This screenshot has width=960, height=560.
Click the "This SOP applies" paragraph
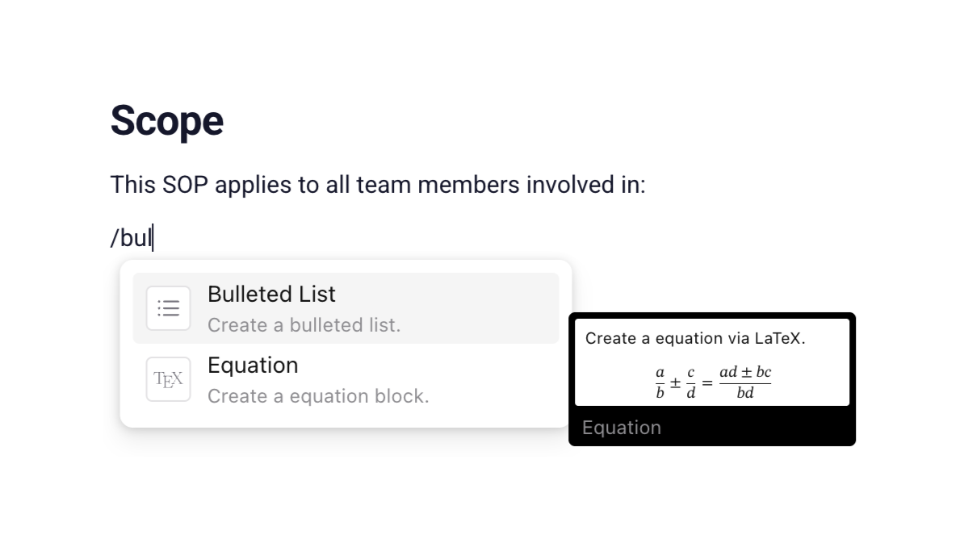point(377,185)
